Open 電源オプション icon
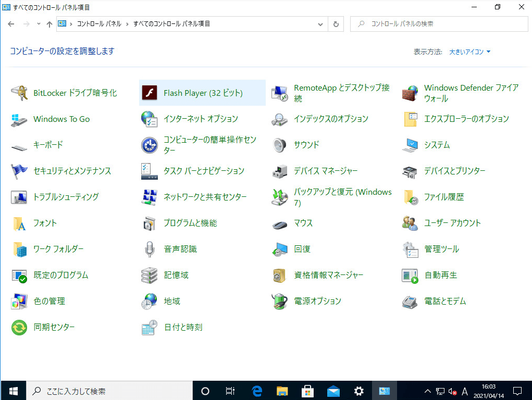532x400 pixels. click(280, 301)
